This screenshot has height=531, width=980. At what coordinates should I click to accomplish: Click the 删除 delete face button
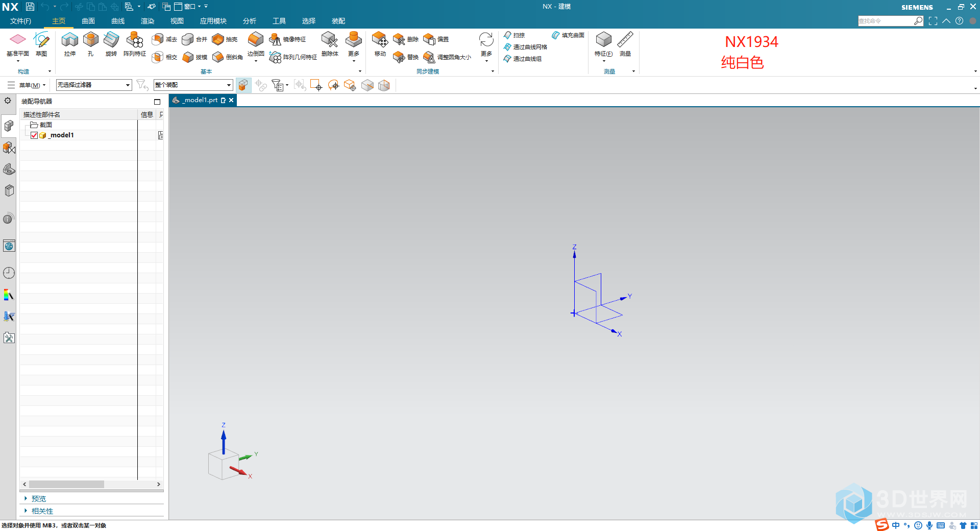[406, 39]
